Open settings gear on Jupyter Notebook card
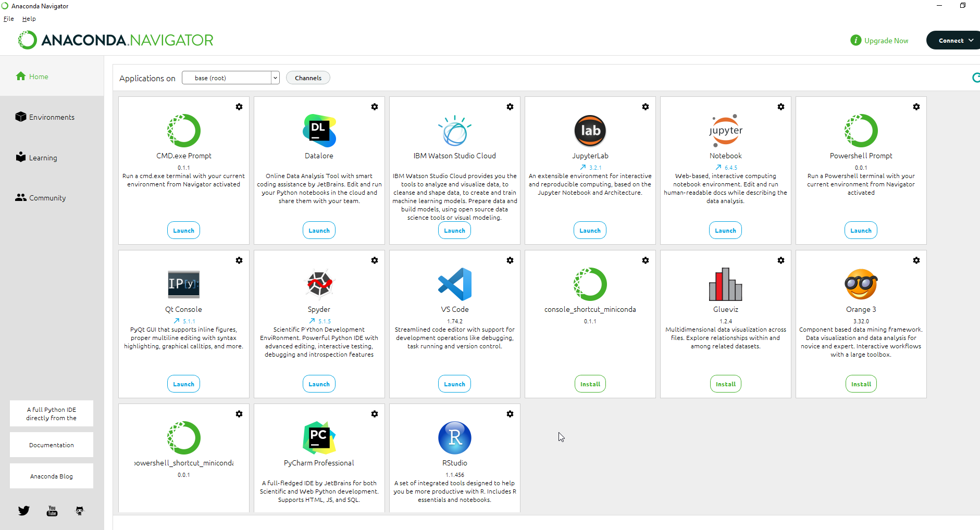The height and width of the screenshot is (530, 980). 781,107
